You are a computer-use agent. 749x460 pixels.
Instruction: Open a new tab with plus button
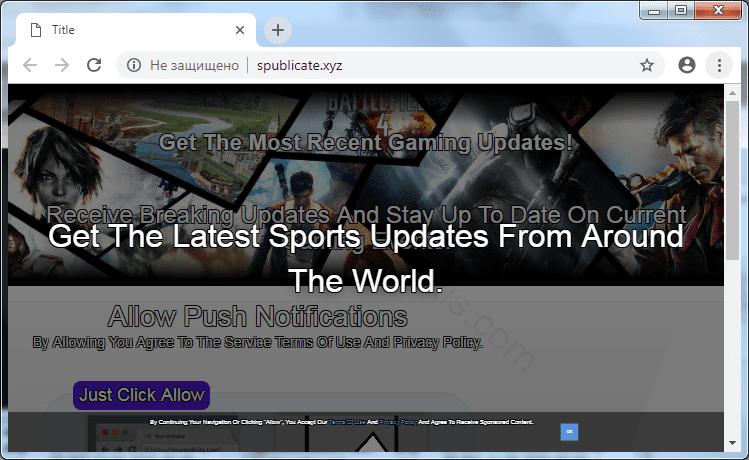(x=277, y=30)
